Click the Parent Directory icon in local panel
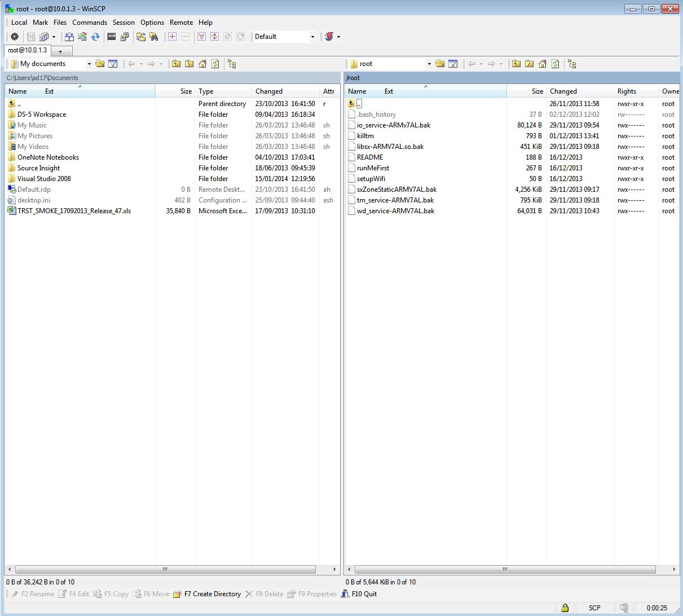Viewport: 683px width, 616px height. coord(177,64)
